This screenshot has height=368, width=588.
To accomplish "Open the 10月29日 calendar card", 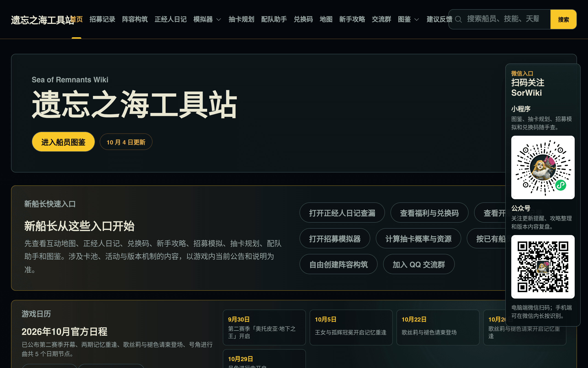I will (x=264, y=359).
